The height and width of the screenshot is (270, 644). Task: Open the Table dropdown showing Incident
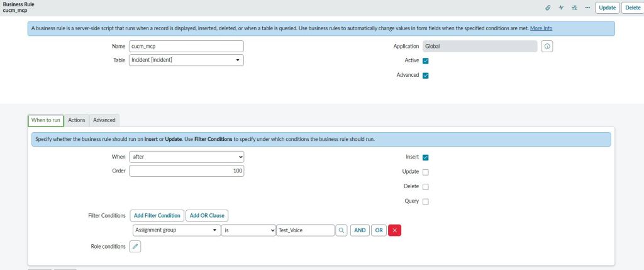[186, 60]
